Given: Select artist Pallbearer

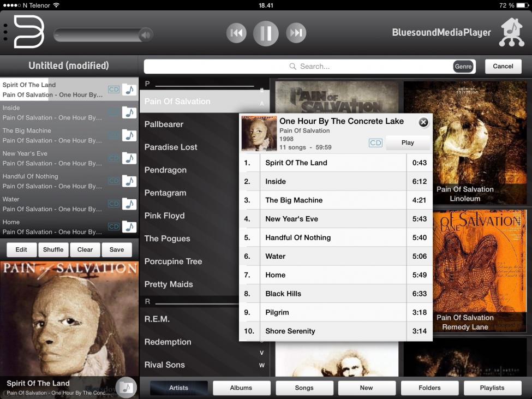Looking at the screenshot, I should [x=189, y=124].
